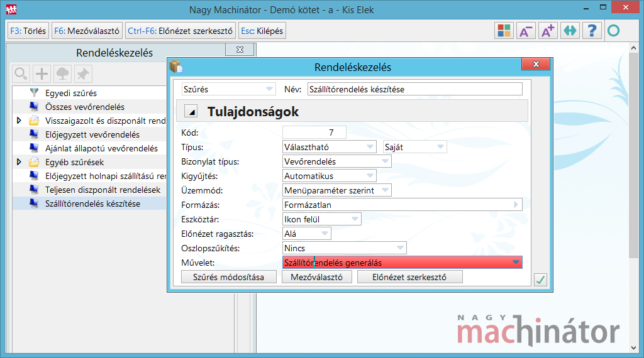Click the Kód field showing 7
The image size is (644, 358).
(314, 132)
